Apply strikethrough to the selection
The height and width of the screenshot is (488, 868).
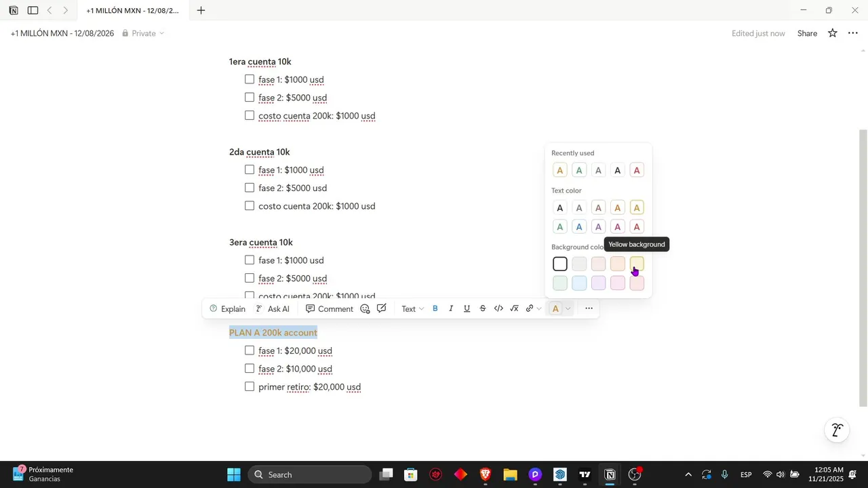pyautogui.click(x=483, y=308)
